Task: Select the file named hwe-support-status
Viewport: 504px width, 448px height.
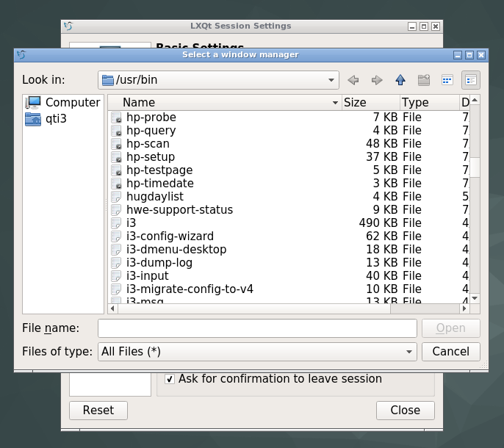Action: coord(180,209)
